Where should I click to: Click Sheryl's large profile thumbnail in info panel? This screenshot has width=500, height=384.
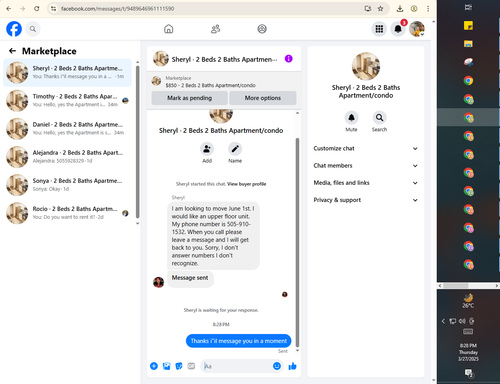[366, 66]
